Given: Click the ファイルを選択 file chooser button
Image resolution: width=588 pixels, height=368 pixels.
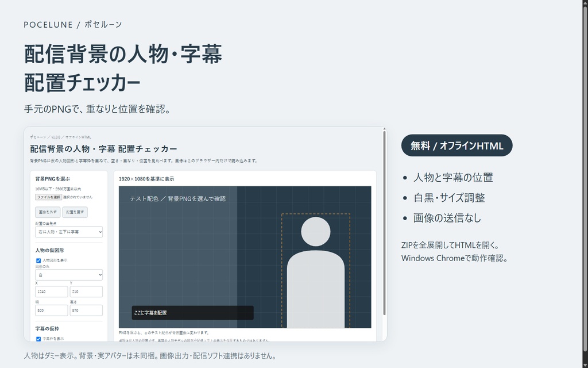Looking at the screenshot, I should (x=48, y=197).
